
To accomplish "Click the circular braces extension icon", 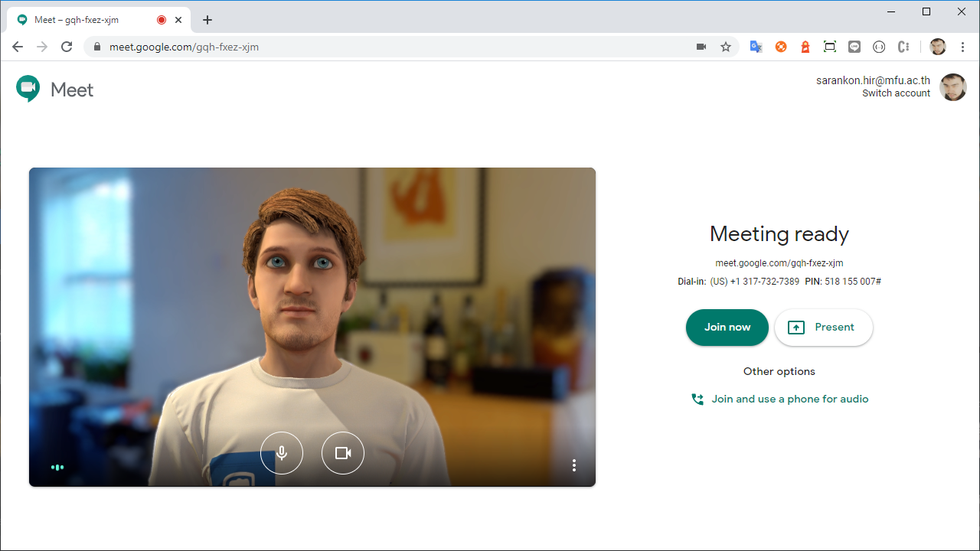I will click(x=879, y=47).
